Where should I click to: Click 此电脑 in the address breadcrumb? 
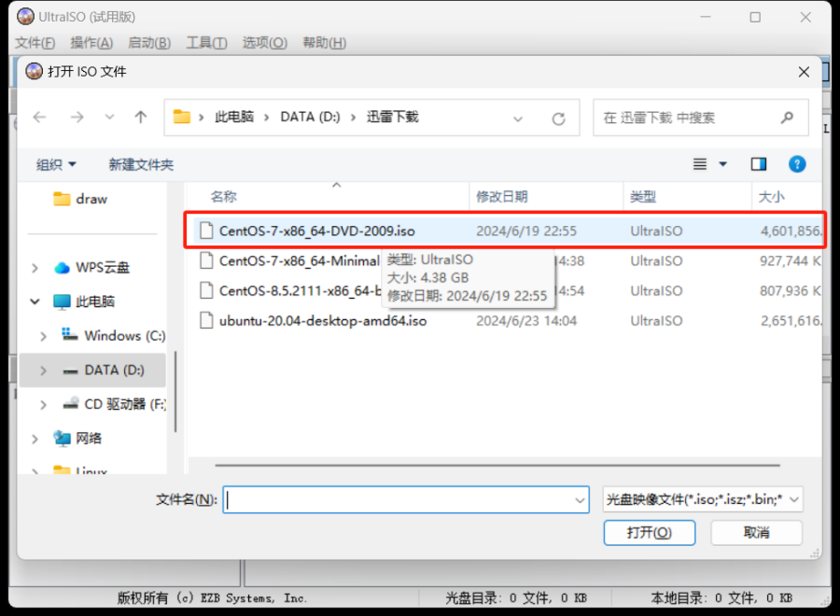(x=234, y=117)
